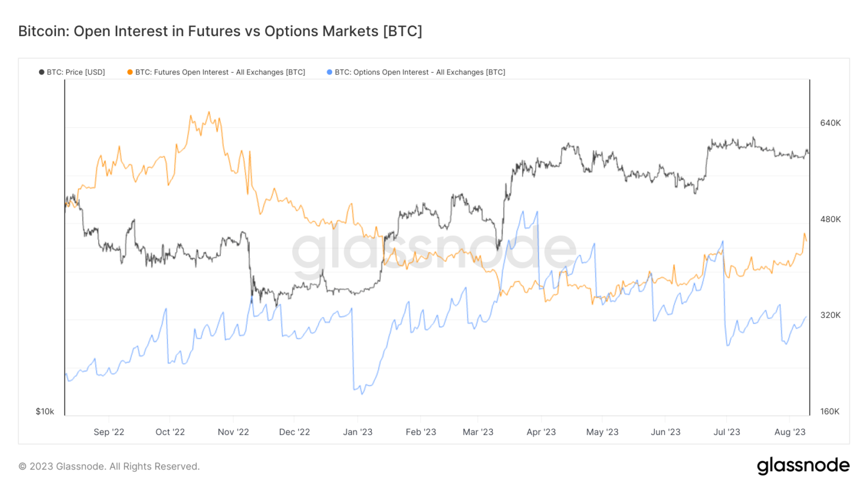Click the 2023 Glassnode copyright notice

click(109, 467)
